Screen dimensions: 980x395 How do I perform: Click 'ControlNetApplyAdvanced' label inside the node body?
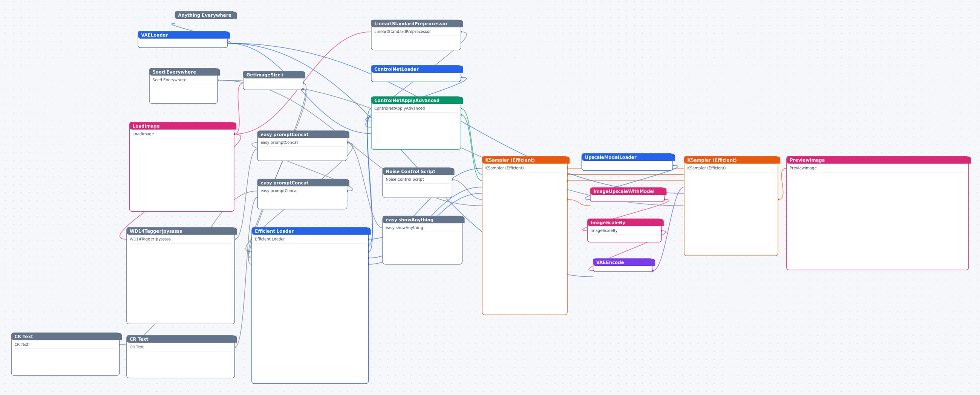(x=400, y=108)
